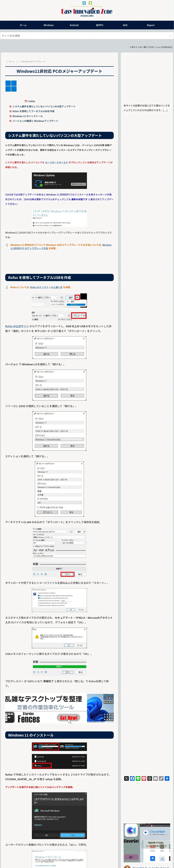This screenshot has width=174, height=868.
Task: Click the system requirements not met screenshot
Action: click(59, 218)
